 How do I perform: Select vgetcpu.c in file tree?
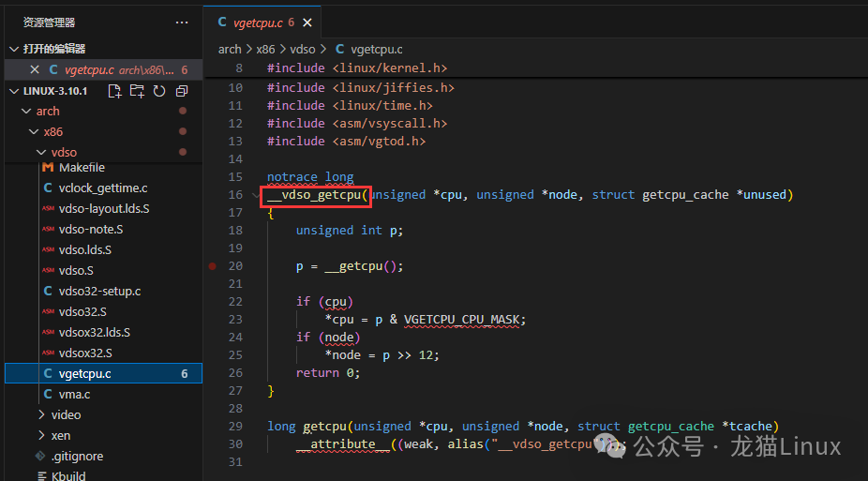click(103, 373)
